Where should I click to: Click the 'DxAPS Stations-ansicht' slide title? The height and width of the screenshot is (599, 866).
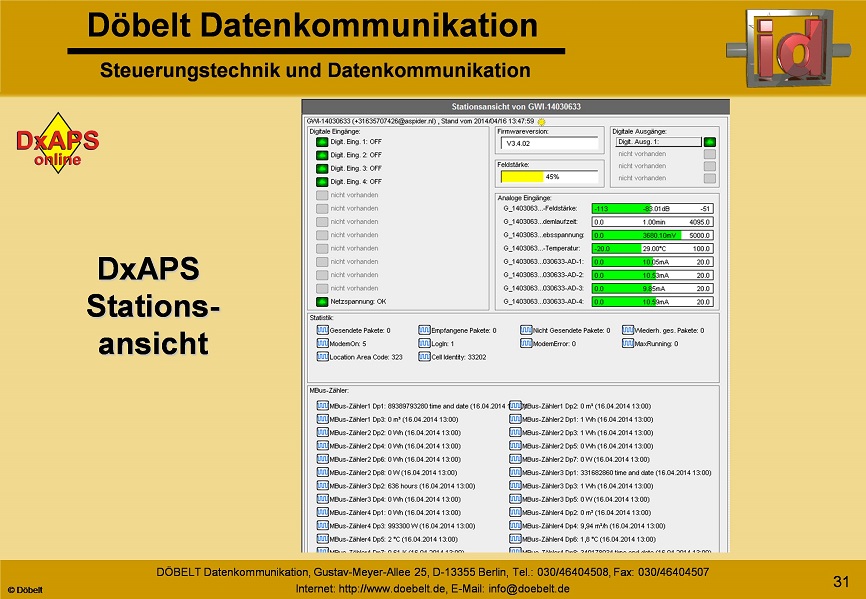153,306
